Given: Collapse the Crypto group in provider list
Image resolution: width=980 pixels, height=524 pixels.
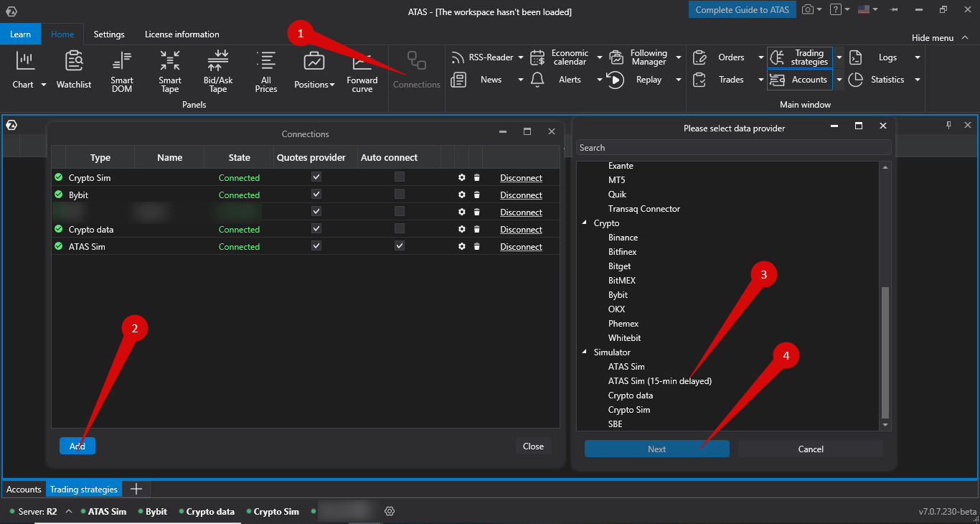Looking at the screenshot, I should tap(585, 223).
